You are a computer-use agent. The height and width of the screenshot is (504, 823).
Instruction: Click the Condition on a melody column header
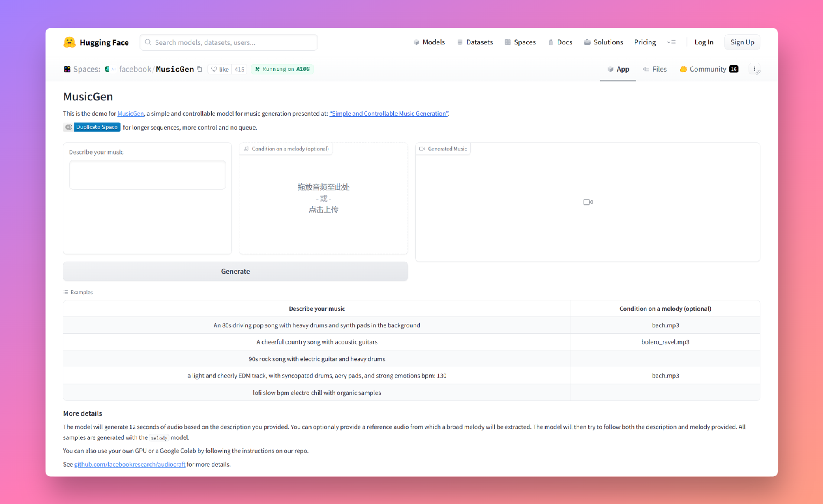665,309
